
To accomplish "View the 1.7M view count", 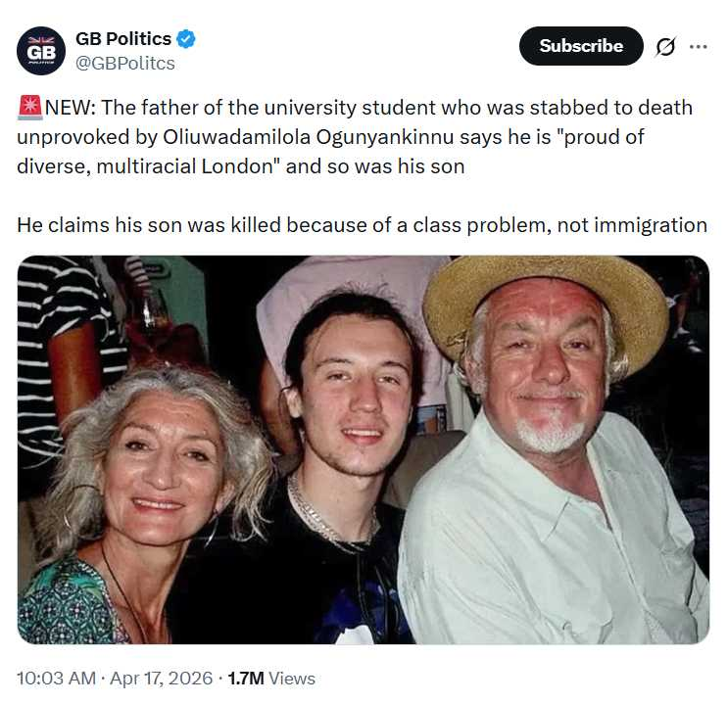I will [x=245, y=678].
